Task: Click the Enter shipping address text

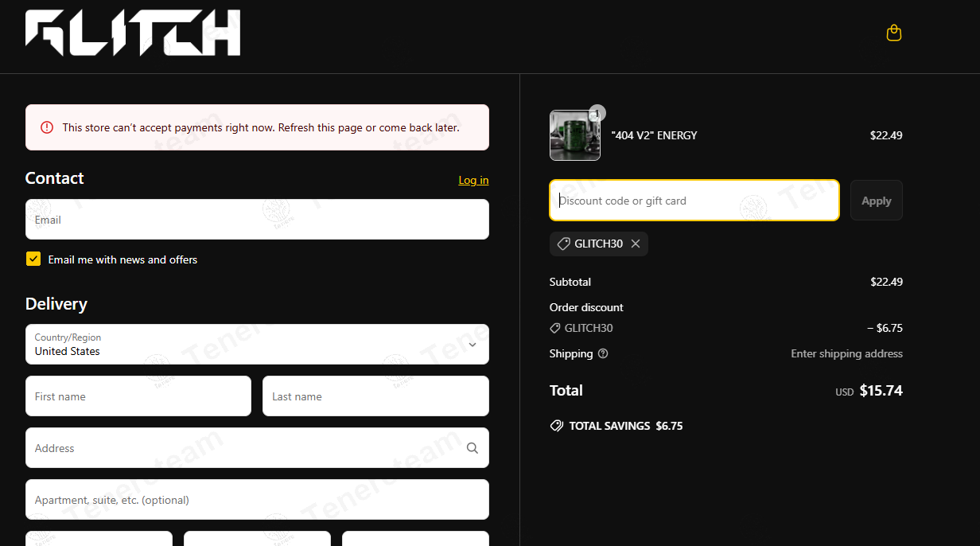Action: 846,353
